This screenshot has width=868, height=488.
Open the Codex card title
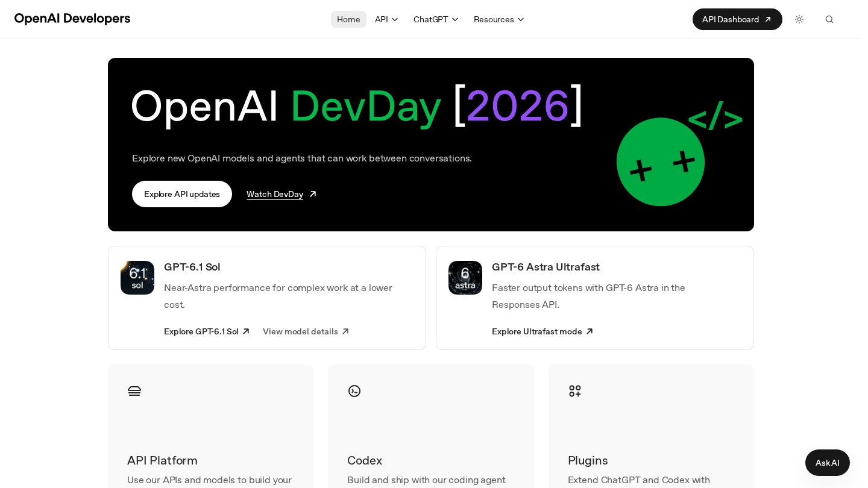[365, 460]
